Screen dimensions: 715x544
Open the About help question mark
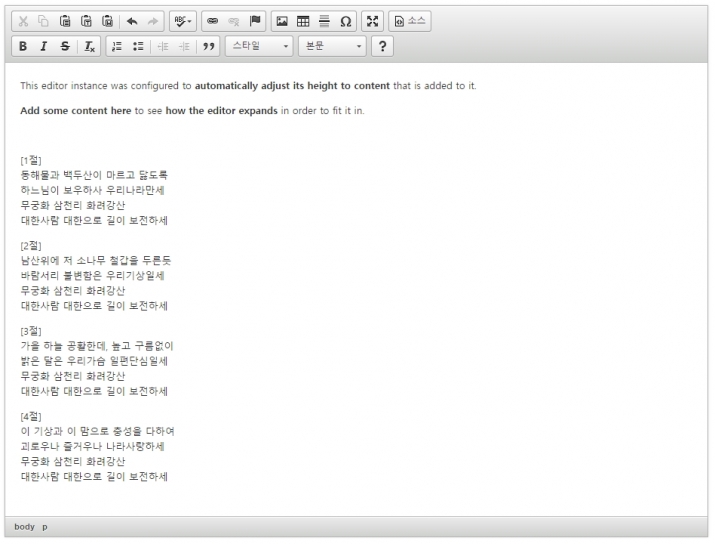(x=382, y=46)
